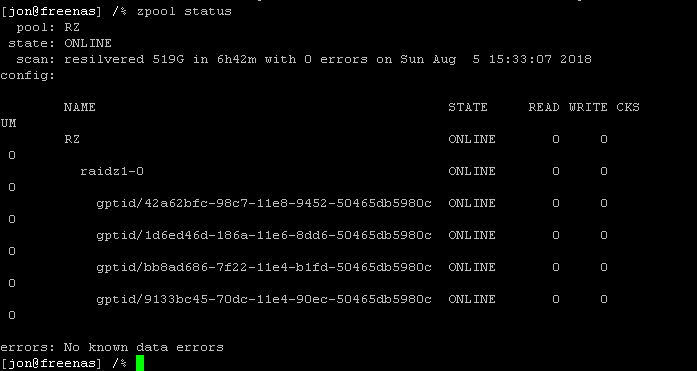
Task: Click the 'ONLINE' value on the state line
Action: point(88,44)
